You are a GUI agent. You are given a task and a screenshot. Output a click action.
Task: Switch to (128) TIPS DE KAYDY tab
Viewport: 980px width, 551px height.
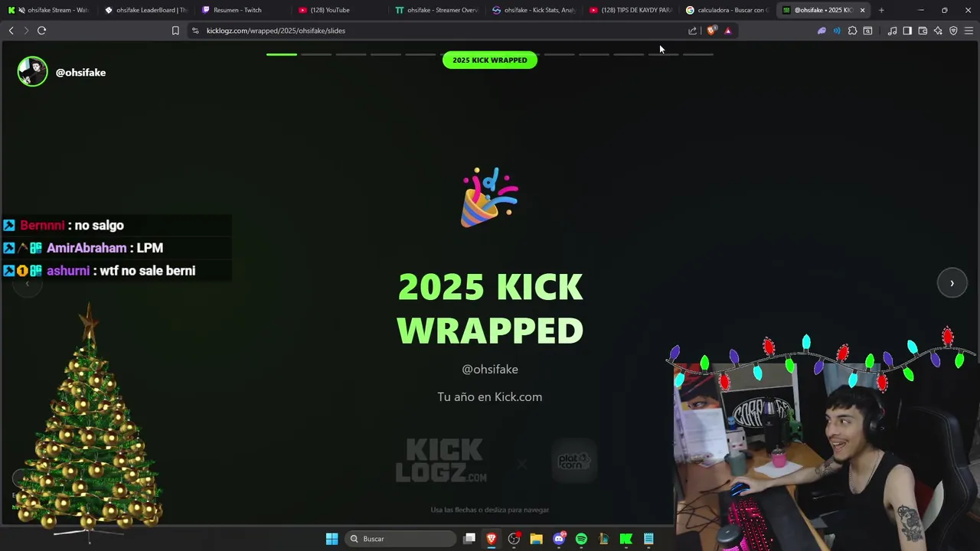point(631,10)
